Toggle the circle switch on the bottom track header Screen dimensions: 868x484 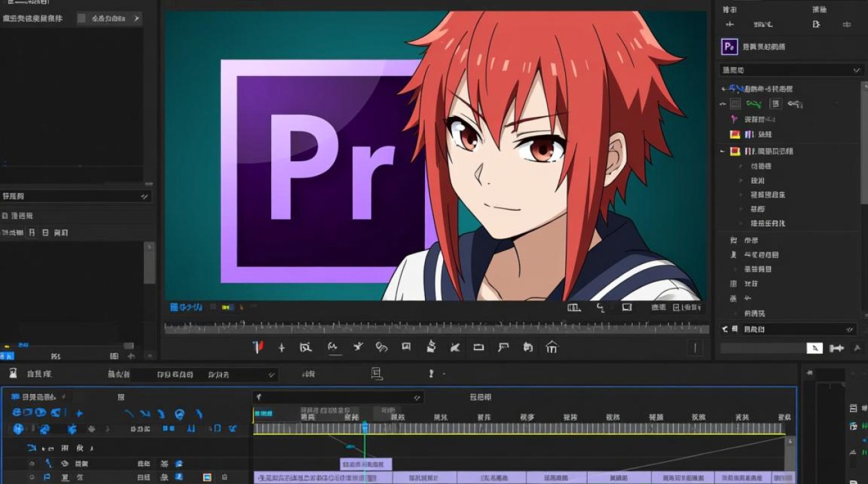tap(32, 478)
